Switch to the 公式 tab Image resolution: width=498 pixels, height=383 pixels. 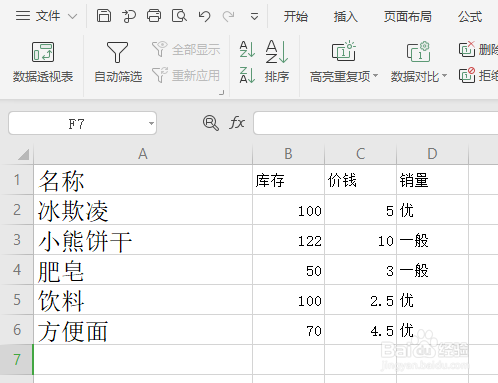point(470,16)
